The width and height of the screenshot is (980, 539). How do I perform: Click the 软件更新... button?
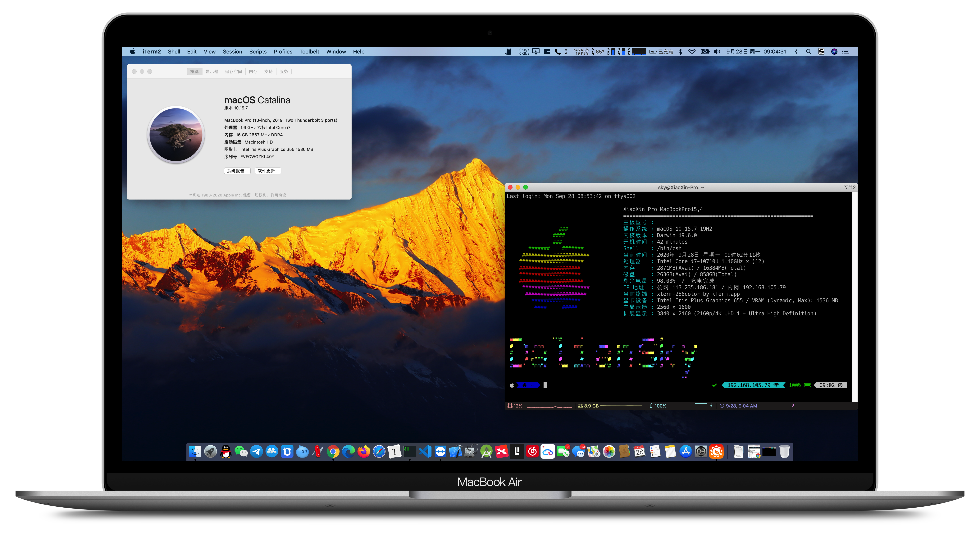click(268, 171)
